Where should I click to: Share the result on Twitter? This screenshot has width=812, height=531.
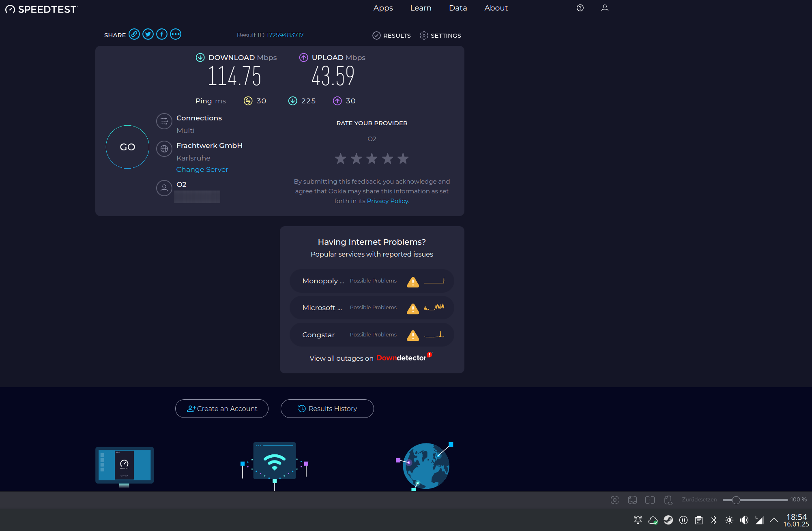148,34
